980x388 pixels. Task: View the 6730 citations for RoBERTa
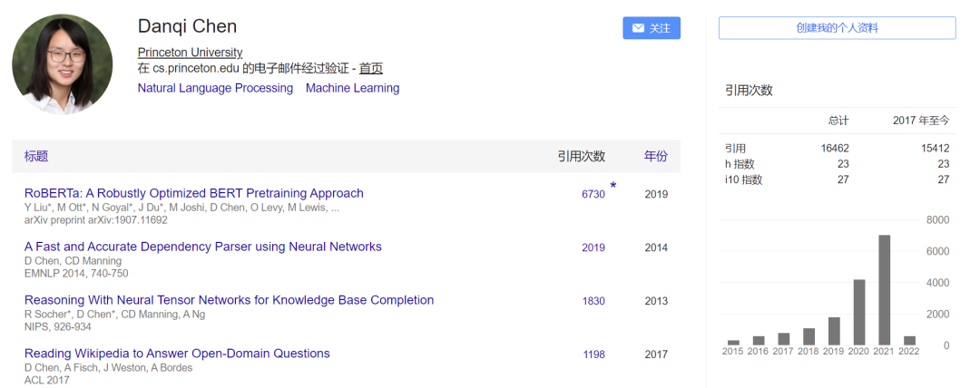pyautogui.click(x=593, y=194)
